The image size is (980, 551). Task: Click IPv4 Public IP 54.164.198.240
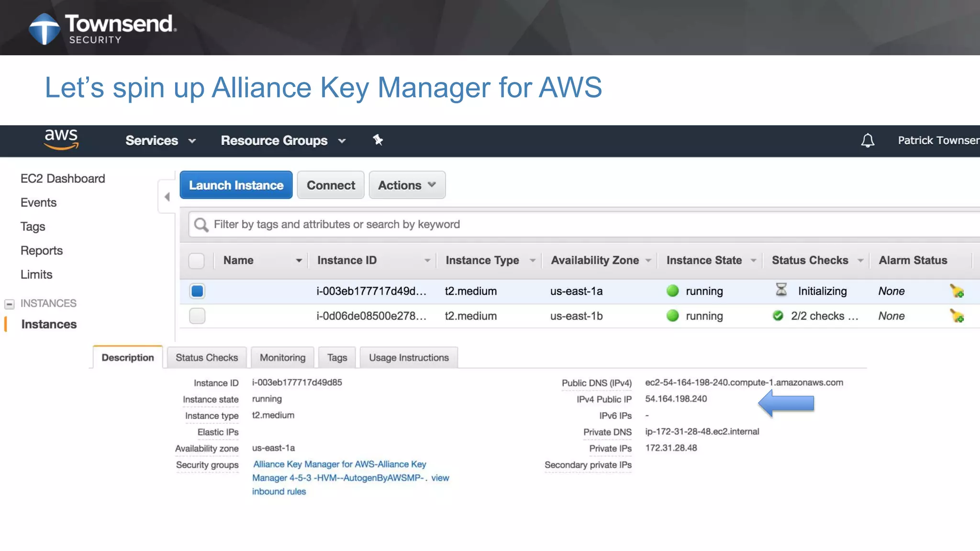coord(676,398)
